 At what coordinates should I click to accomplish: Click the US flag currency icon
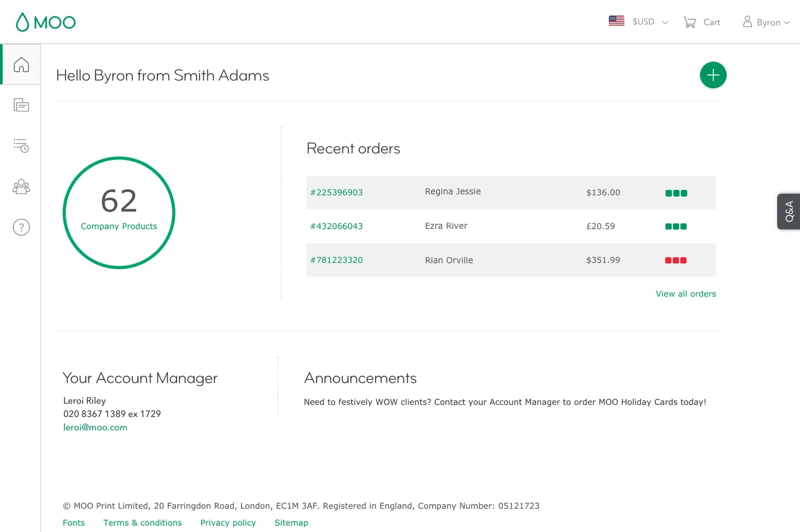(x=616, y=21)
